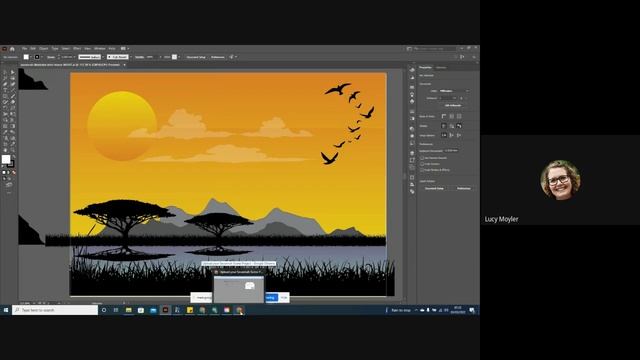Click the Edit Artboards button
Screen dimensions: 640x360
[x=453, y=105]
